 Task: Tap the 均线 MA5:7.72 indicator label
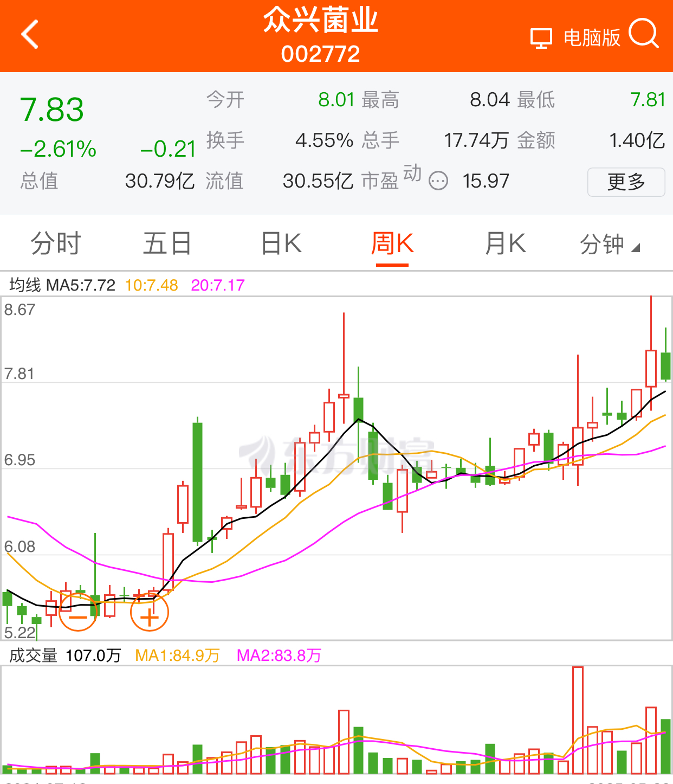click(x=62, y=285)
